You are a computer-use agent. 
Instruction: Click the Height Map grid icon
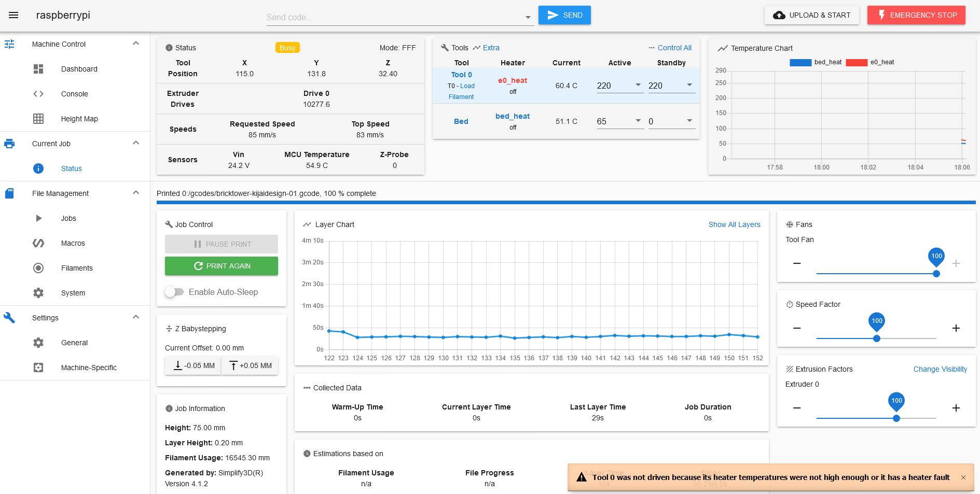click(38, 119)
